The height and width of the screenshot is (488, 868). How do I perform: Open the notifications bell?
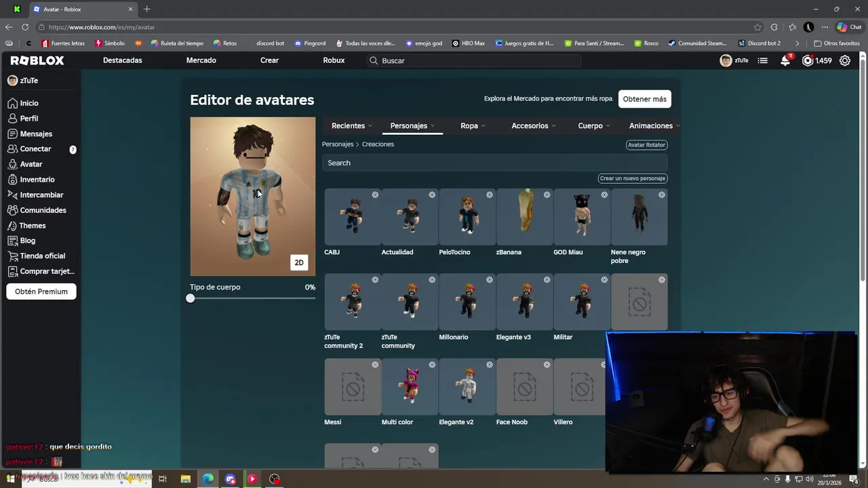785,60
